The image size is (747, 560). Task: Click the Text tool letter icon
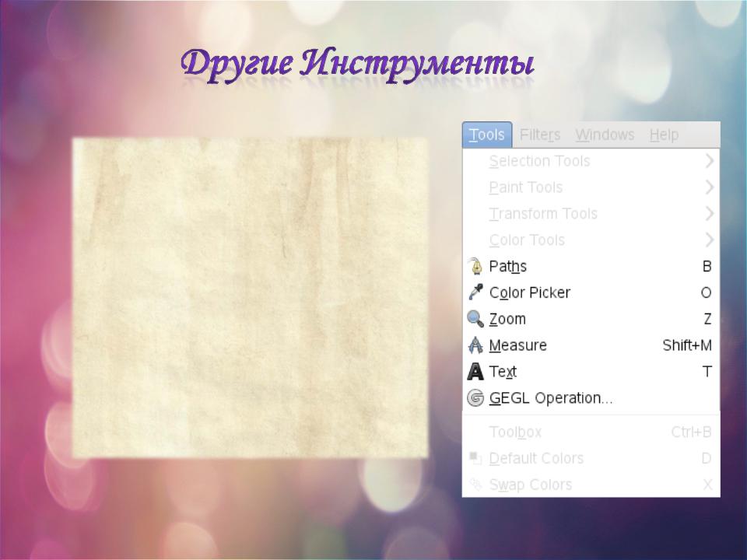click(475, 372)
